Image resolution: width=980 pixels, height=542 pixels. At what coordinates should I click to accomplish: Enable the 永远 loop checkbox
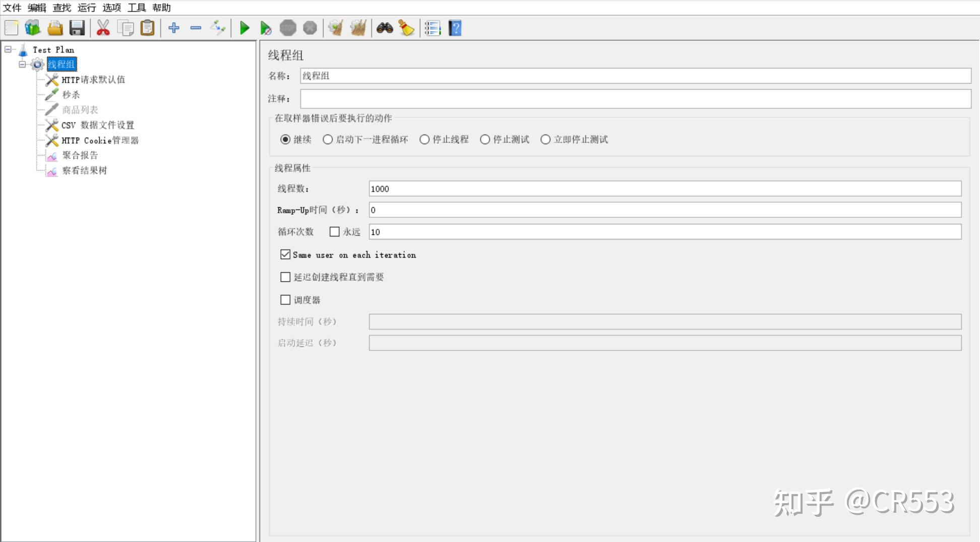[x=335, y=232]
